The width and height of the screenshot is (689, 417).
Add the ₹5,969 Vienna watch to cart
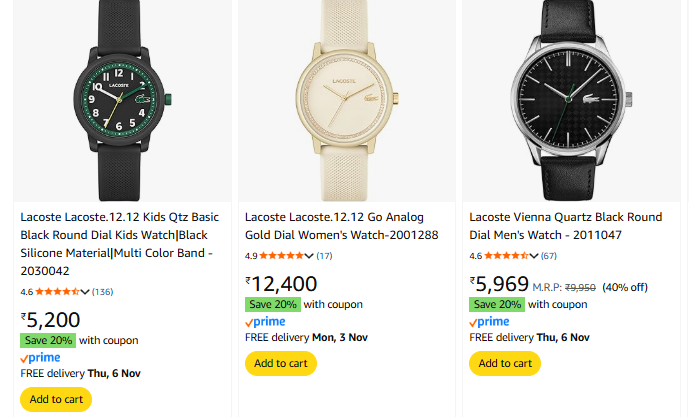[504, 363]
